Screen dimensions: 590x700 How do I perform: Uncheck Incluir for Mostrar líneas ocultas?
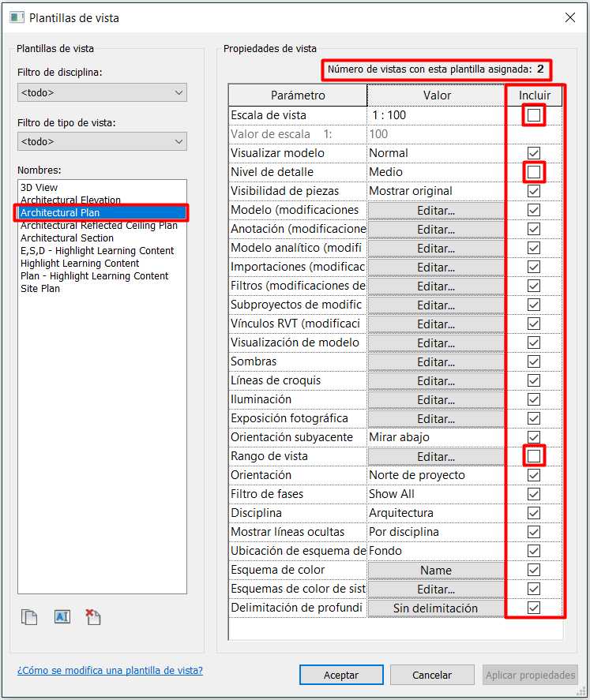click(x=534, y=532)
